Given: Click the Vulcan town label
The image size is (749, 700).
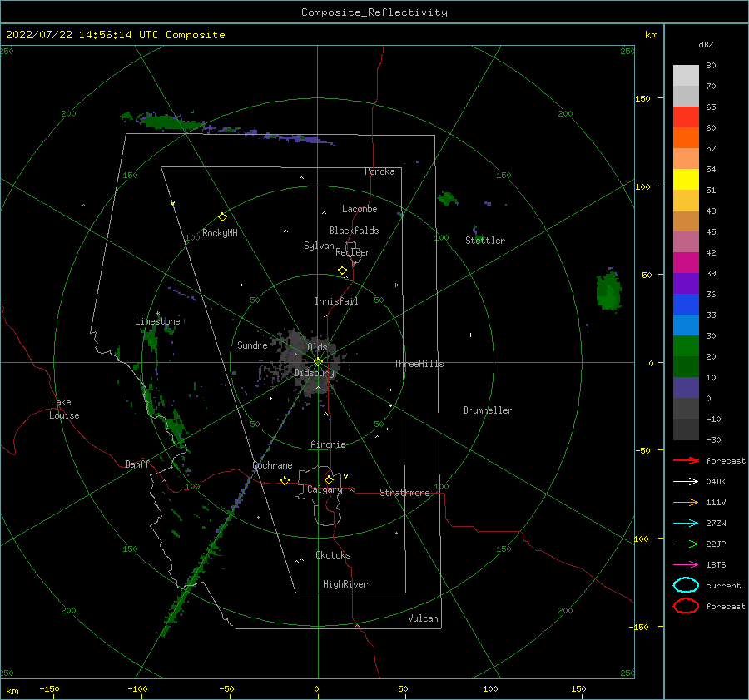Looking at the screenshot, I should [423, 618].
